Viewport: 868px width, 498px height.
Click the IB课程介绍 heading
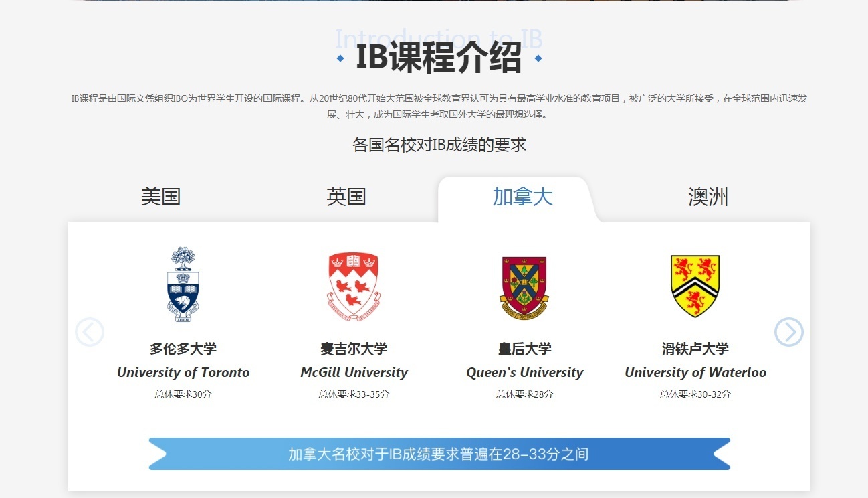click(x=439, y=58)
